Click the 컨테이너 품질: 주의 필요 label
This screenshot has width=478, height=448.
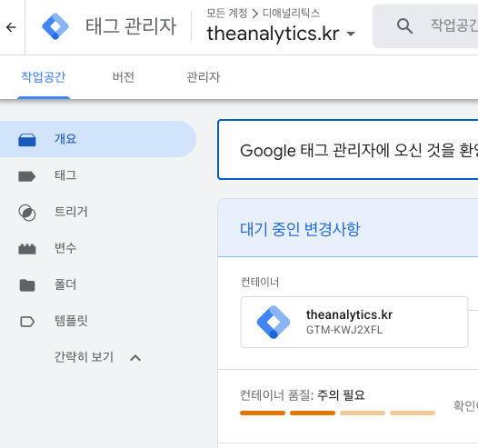click(302, 395)
